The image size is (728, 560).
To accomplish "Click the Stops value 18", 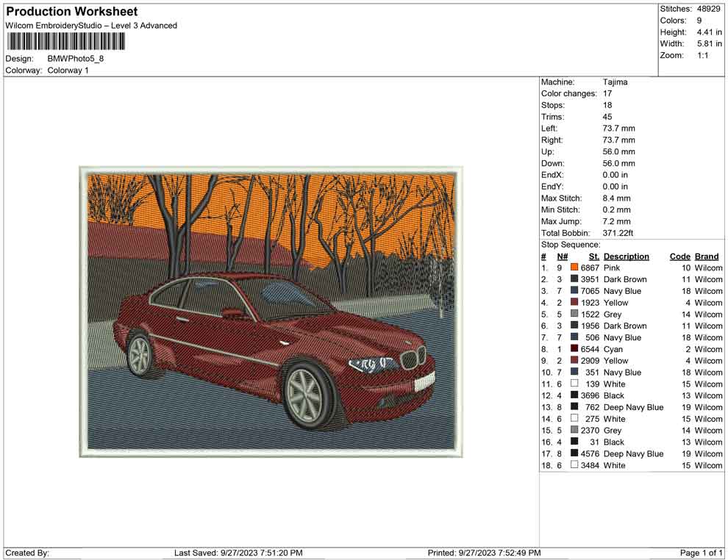I will tap(607, 105).
